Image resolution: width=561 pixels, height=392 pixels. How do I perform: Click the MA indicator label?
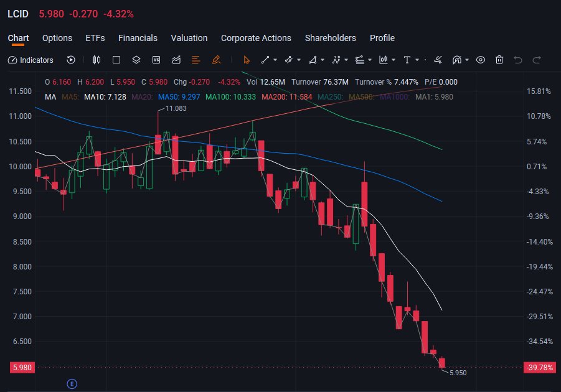(50, 97)
